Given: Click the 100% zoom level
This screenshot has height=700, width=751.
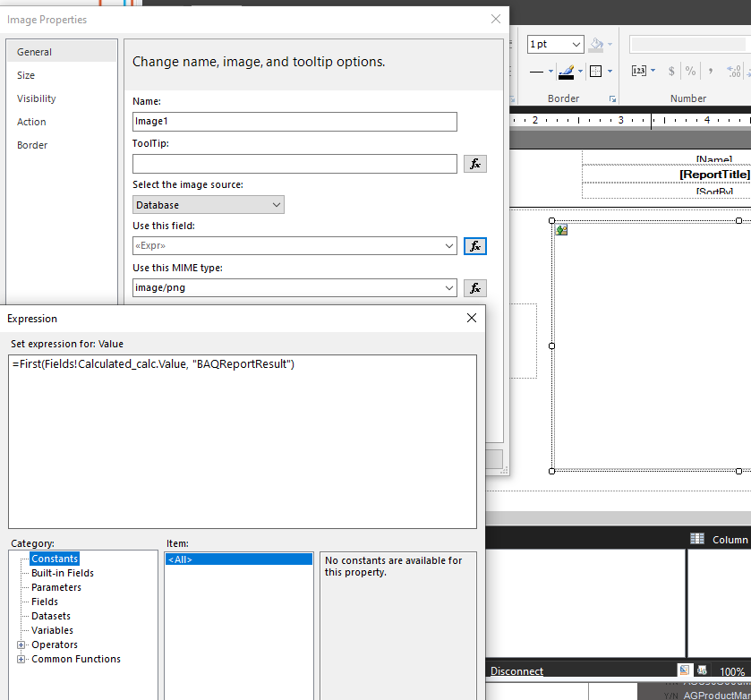Looking at the screenshot, I should pos(732,671).
